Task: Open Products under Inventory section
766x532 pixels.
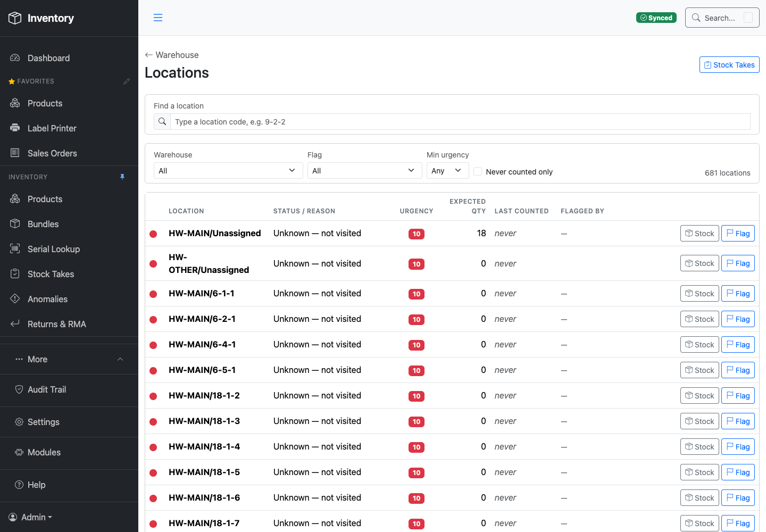Action: click(x=69, y=199)
